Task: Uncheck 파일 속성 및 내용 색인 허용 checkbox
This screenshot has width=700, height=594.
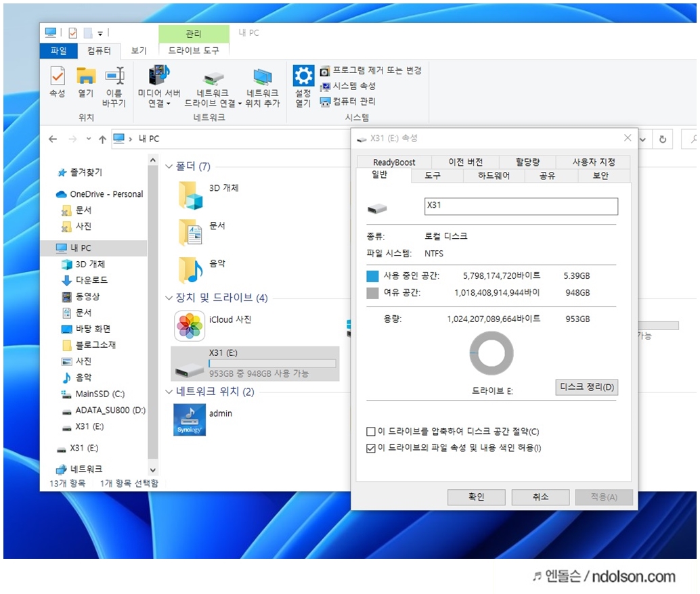Action: 370,448
